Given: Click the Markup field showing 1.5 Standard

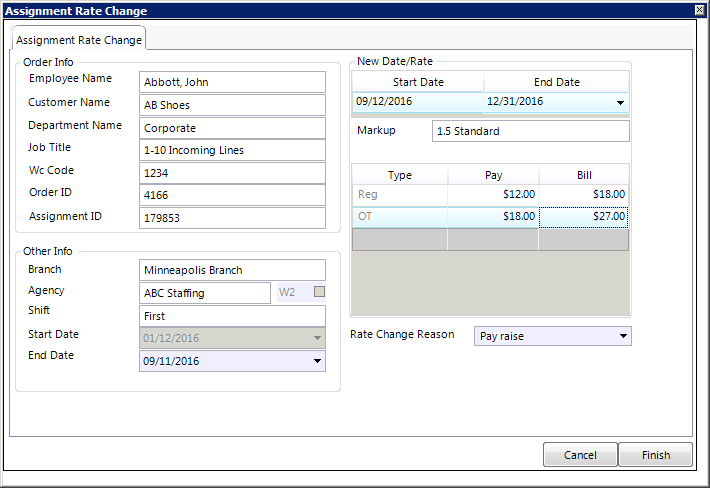Looking at the screenshot, I should point(530,131).
